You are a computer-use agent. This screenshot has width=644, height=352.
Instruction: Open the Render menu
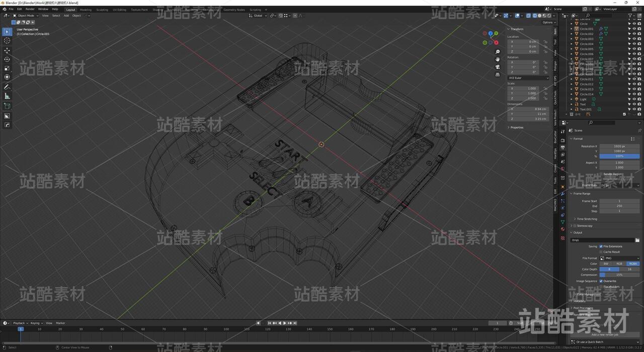coord(30,9)
